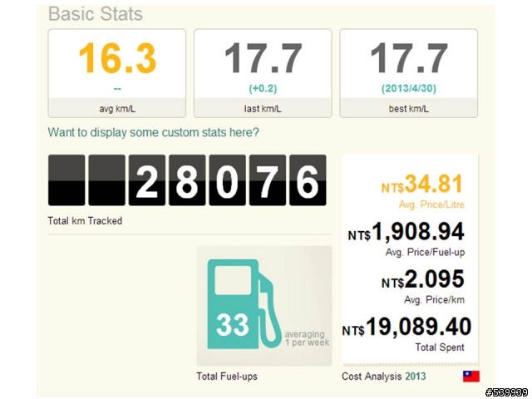Screen dimensions: 532x399
Task: Click the NT$34.81 Avg. Price/Litre value
Action: [x=422, y=185]
